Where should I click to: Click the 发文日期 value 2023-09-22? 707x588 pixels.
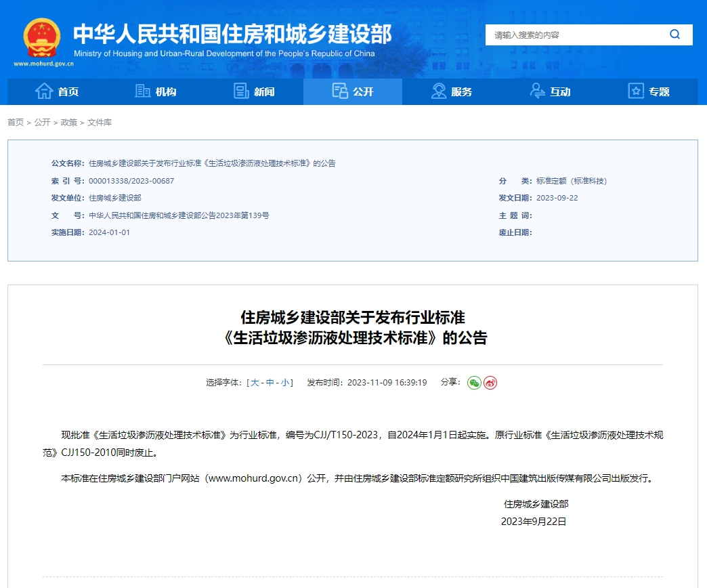[557, 198]
